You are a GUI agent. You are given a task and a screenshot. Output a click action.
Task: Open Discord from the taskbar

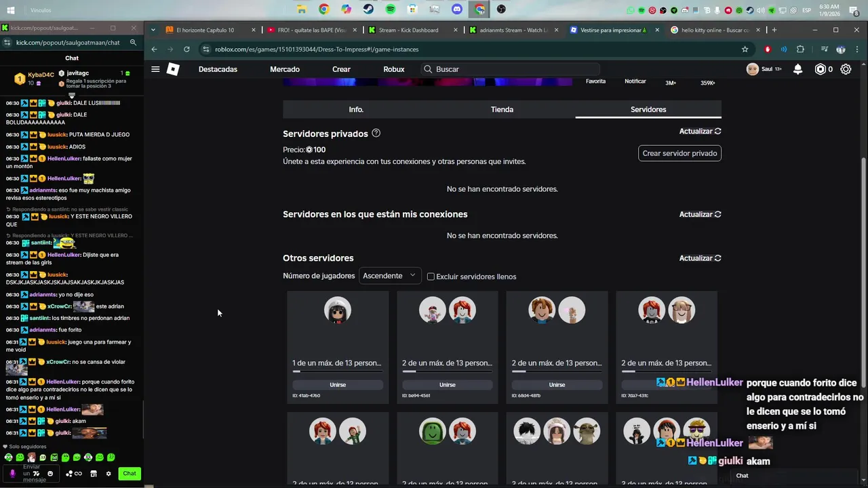tap(456, 9)
